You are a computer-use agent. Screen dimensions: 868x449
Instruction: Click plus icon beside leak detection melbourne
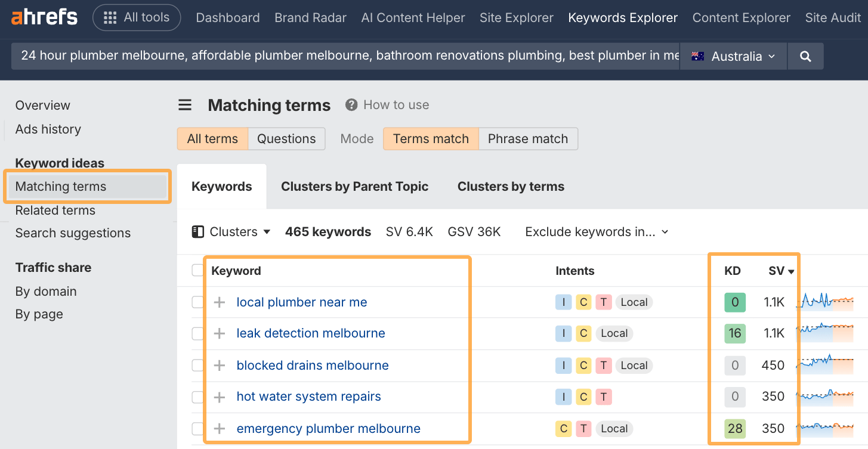pos(220,333)
